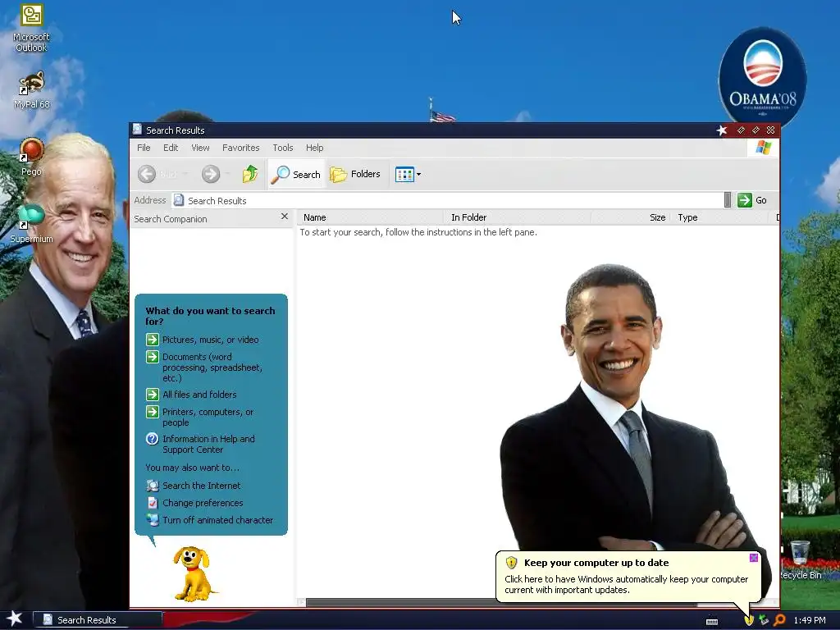Click the Windows flag logo in menu bar
Screen dimensions: 840x630
(763, 148)
